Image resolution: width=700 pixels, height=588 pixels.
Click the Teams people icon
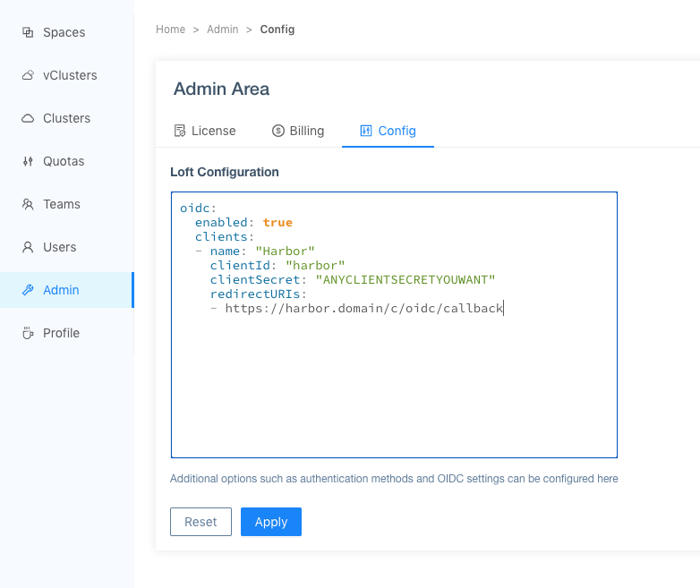tap(28, 204)
